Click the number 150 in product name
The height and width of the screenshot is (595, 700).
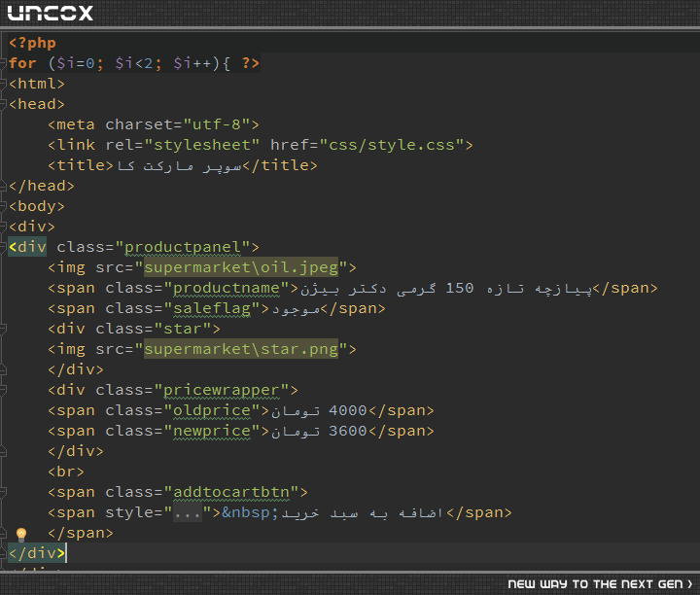point(459,289)
